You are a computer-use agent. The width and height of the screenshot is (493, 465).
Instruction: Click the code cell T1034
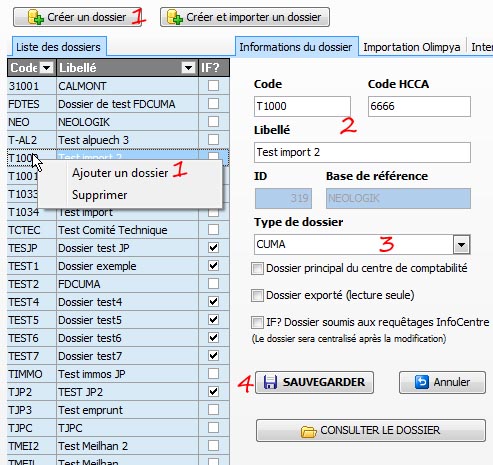pyautogui.click(x=32, y=212)
